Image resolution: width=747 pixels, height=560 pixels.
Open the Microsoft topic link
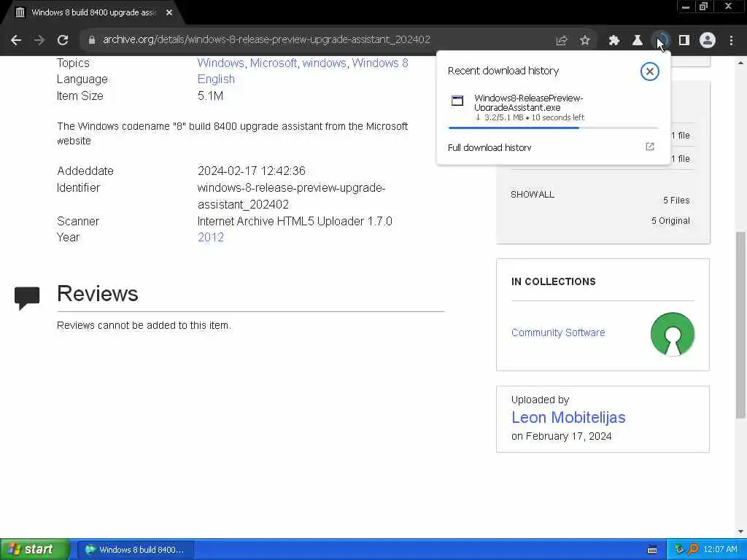click(x=273, y=63)
